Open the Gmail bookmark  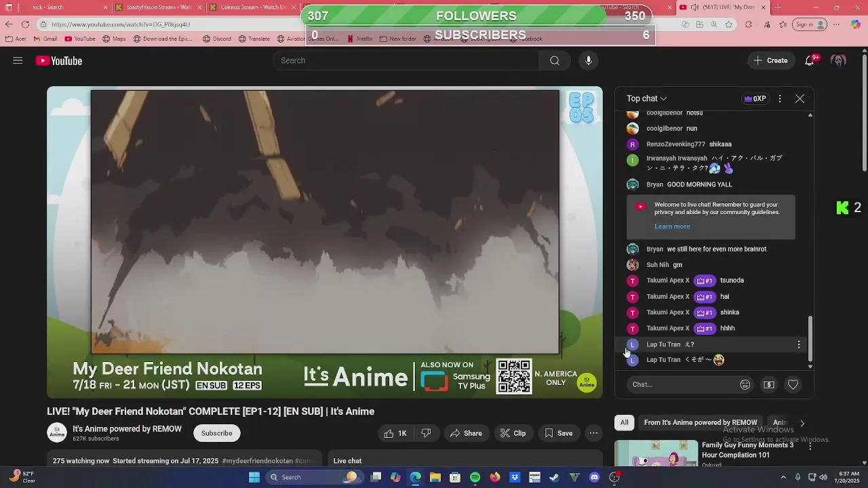[x=45, y=39]
